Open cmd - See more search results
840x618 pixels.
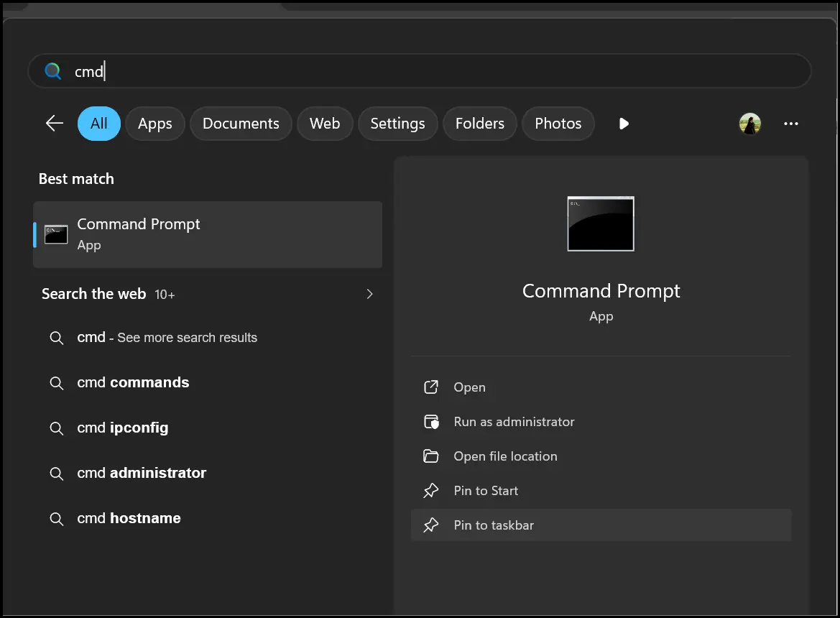point(167,337)
